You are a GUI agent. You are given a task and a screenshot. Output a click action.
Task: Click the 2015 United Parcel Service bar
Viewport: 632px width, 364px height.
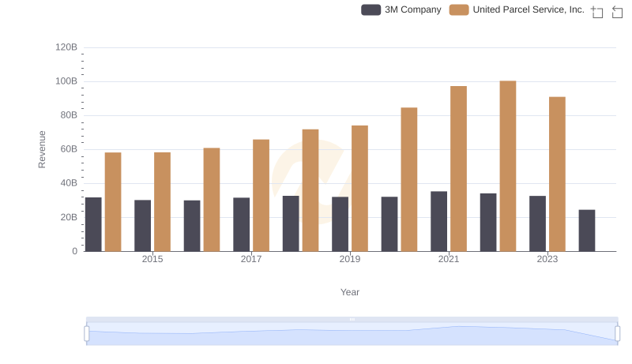click(163, 201)
